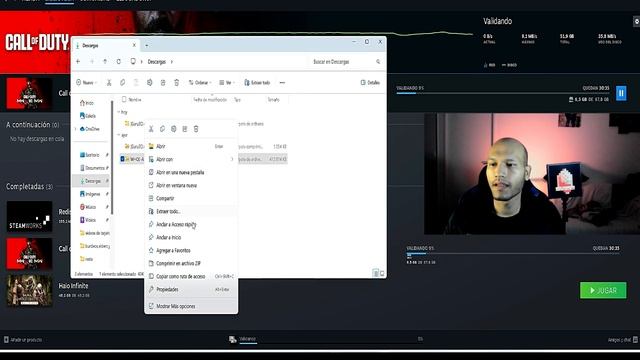This screenshot has height=360, width=640.
Task: Collapse the hoy file group
Action: pyautogui.click(x=119, y=112)
